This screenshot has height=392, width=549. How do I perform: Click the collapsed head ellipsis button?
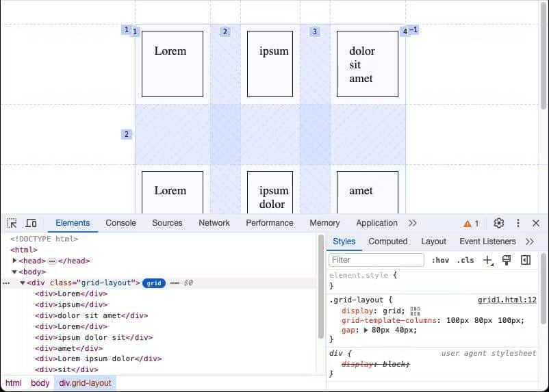[52, 261]
